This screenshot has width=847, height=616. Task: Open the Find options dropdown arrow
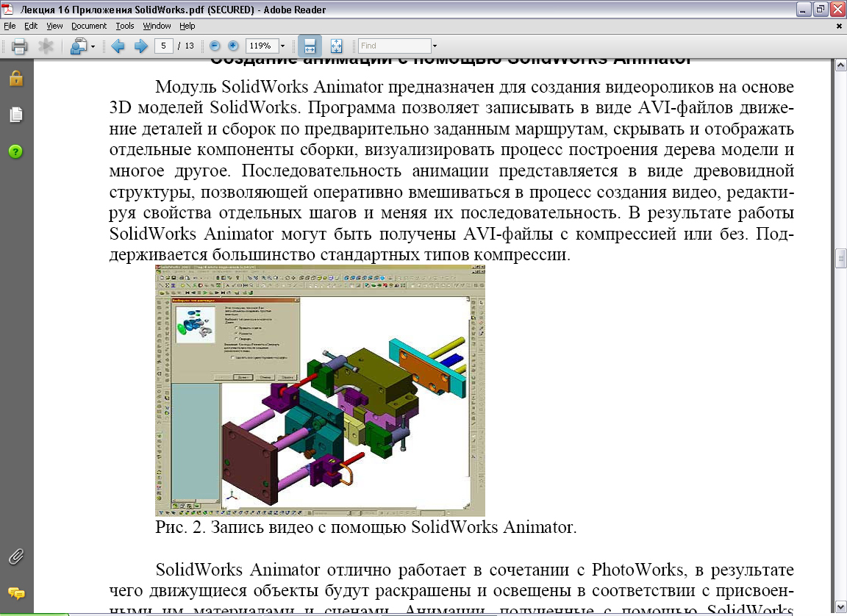click(x=435, y=46)
